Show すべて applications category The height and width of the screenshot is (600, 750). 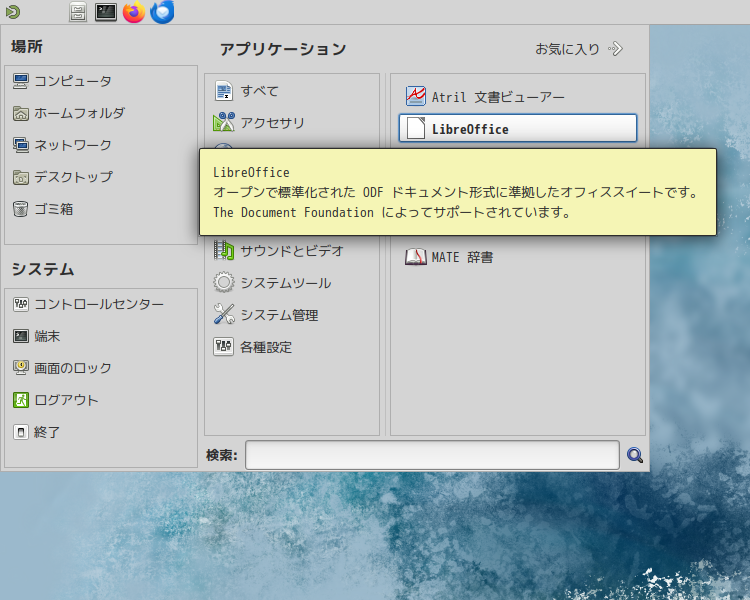246,91
